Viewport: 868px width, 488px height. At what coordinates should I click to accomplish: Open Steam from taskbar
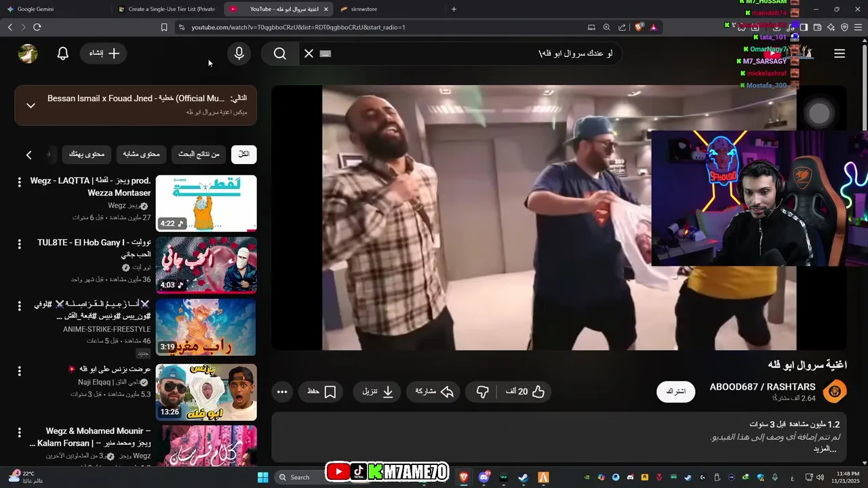[x=523, y=477]
